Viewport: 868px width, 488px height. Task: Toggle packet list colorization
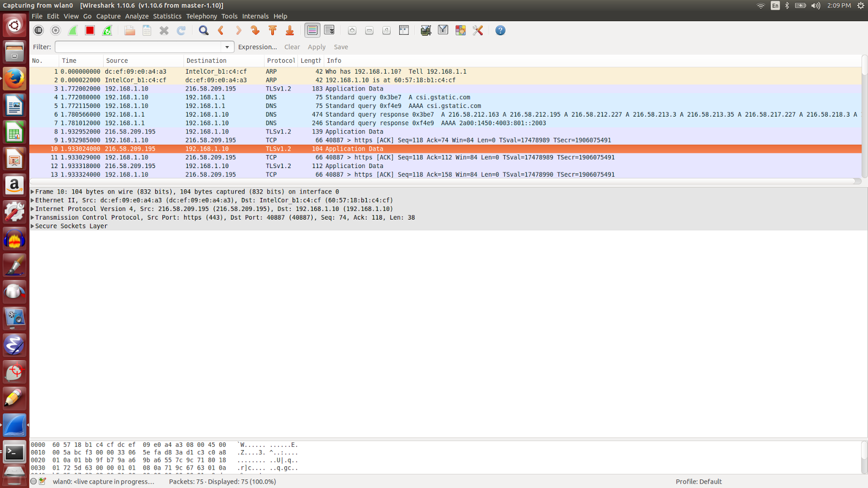tap(312, 30)
